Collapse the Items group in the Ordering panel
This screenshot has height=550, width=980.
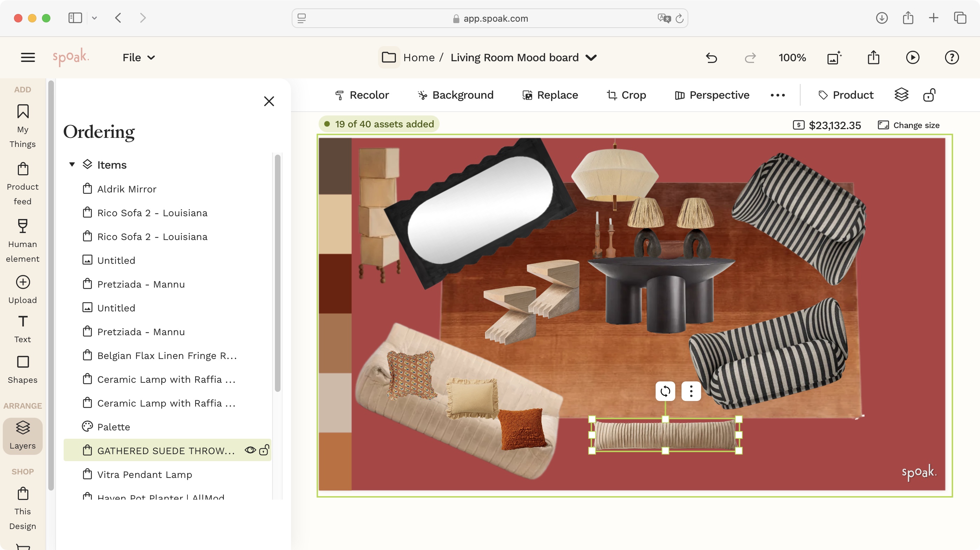(x=72, y=164)
